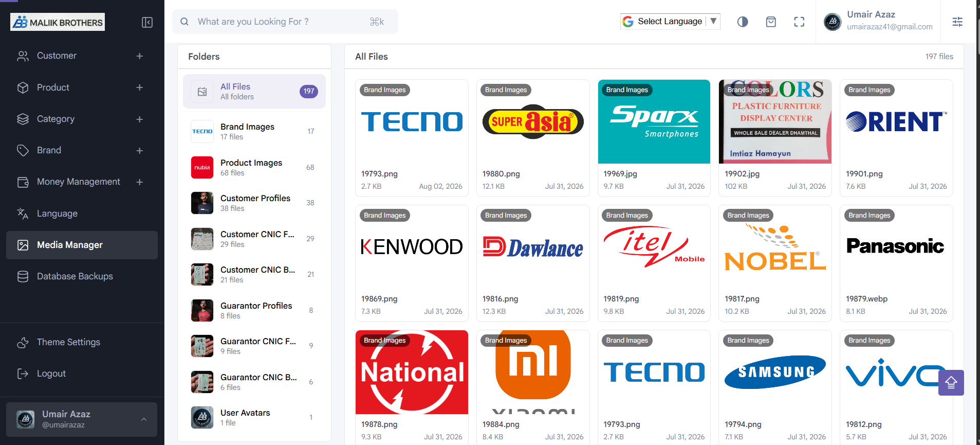
Task: Open the Super Asia 19880.png thumbnail
Action: pos(533,122)
